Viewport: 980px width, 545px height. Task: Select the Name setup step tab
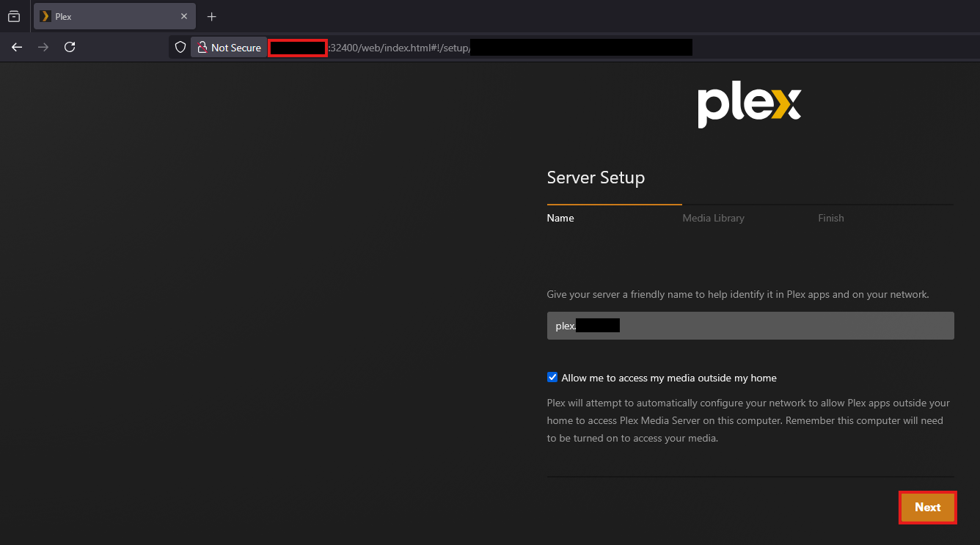[560, 218]
